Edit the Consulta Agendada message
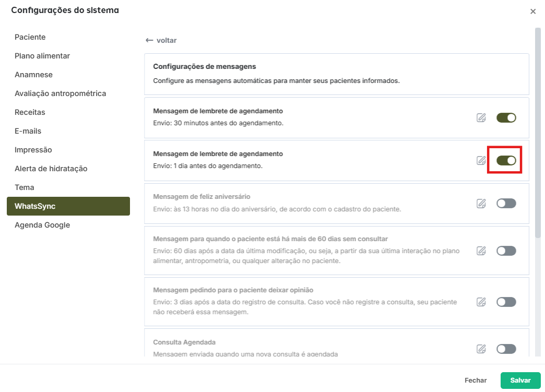 [481, 349]
